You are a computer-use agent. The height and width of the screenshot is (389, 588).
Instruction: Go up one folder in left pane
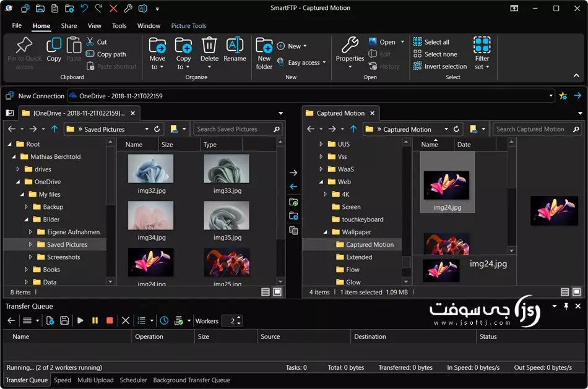[54, 129]
